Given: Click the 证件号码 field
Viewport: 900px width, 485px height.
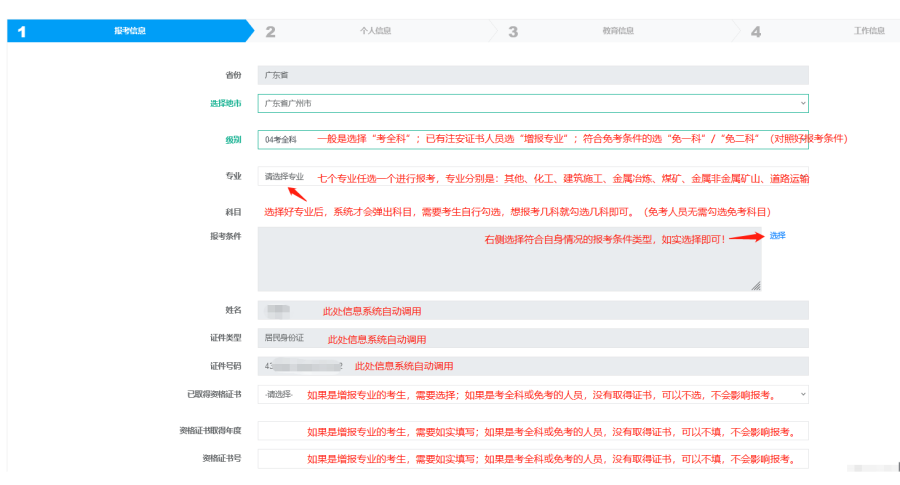Looking at the screenshot, I should point(533,366).
